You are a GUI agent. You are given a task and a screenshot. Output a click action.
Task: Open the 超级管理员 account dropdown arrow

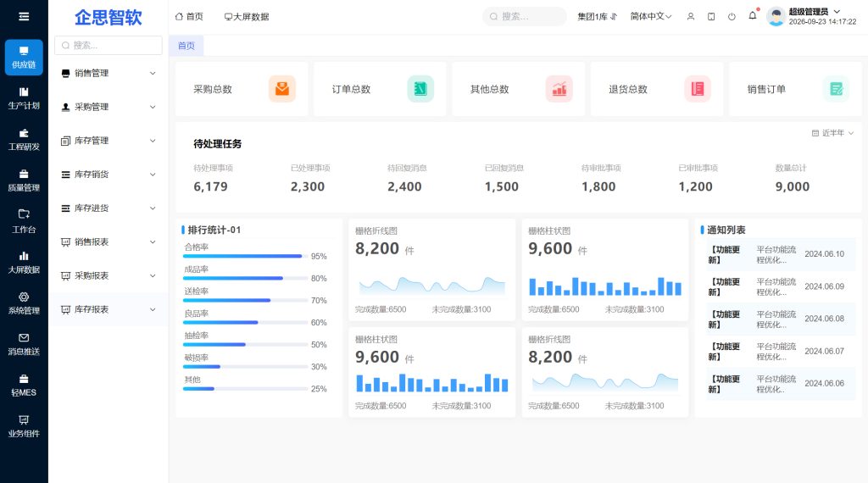click(x=837, y=12)
